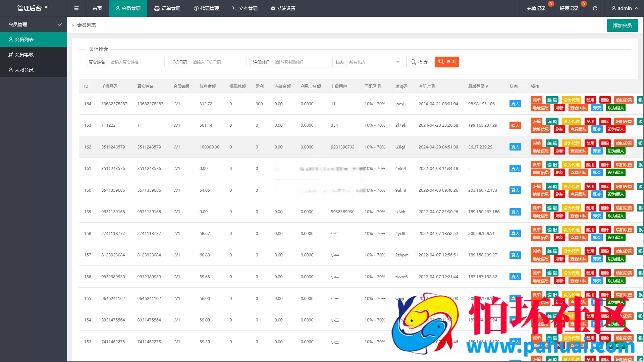Open the 系统设置 top menu
Image resolution: width=644 pixels, height=362 pixels.
[283, 8]
